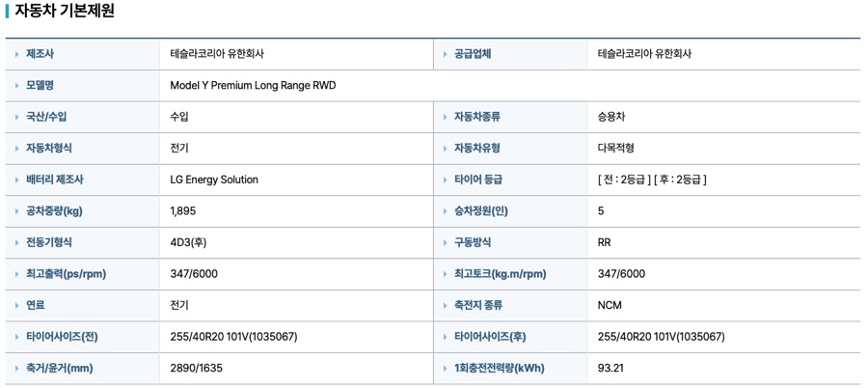868x388 pixels.
Task: Click the blue bar beside 자동차 기본제원
Action: pos(7,11)
